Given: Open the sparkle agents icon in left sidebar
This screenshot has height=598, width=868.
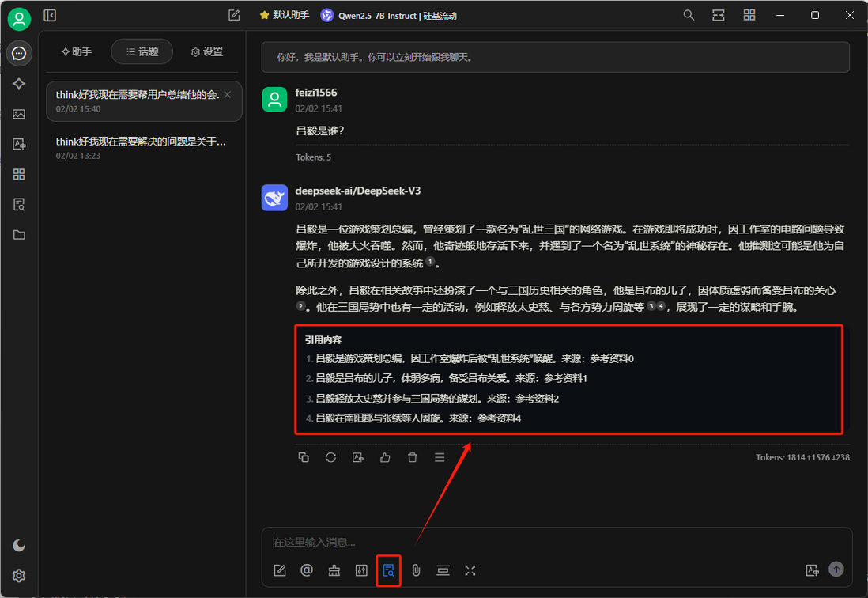Looking at the screenshot, I should (x=19, y=84).
